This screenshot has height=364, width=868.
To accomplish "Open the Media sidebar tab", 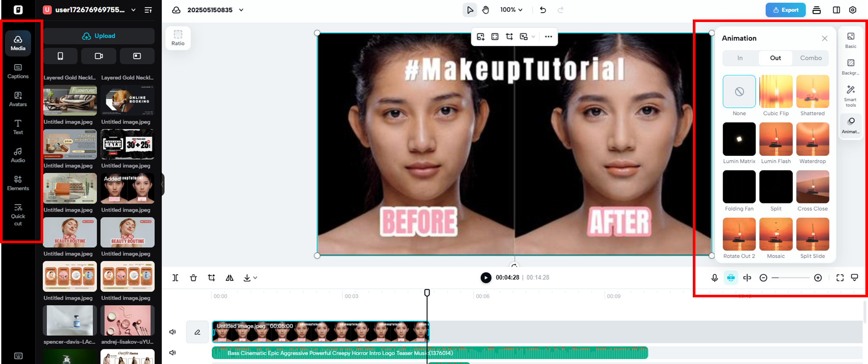I will pos(18,43).
